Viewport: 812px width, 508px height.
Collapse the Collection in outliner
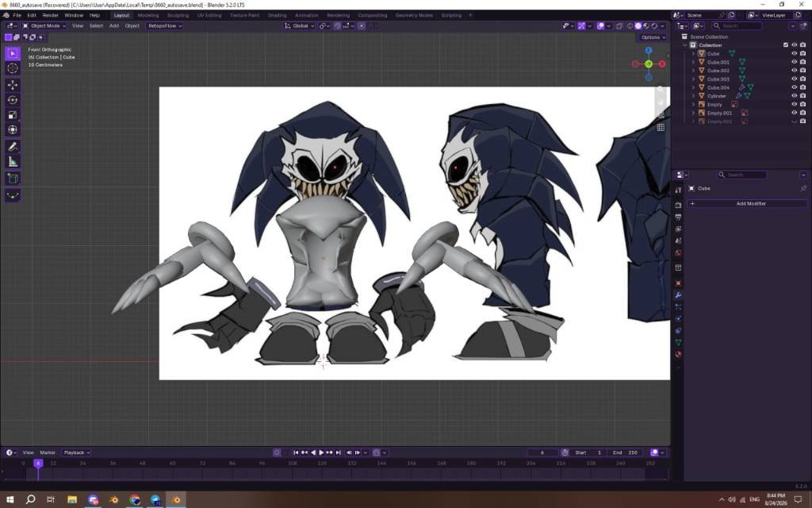[685, 45]
